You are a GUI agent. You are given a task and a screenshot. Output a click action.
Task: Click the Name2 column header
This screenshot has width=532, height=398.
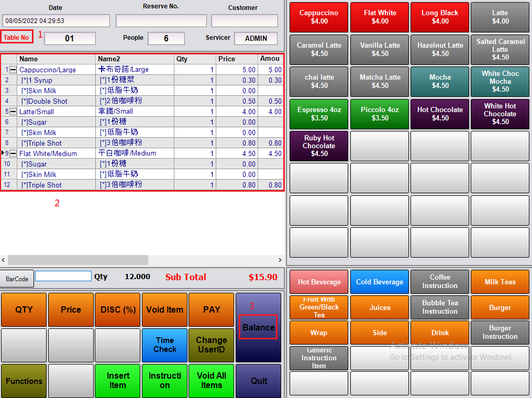135,59
